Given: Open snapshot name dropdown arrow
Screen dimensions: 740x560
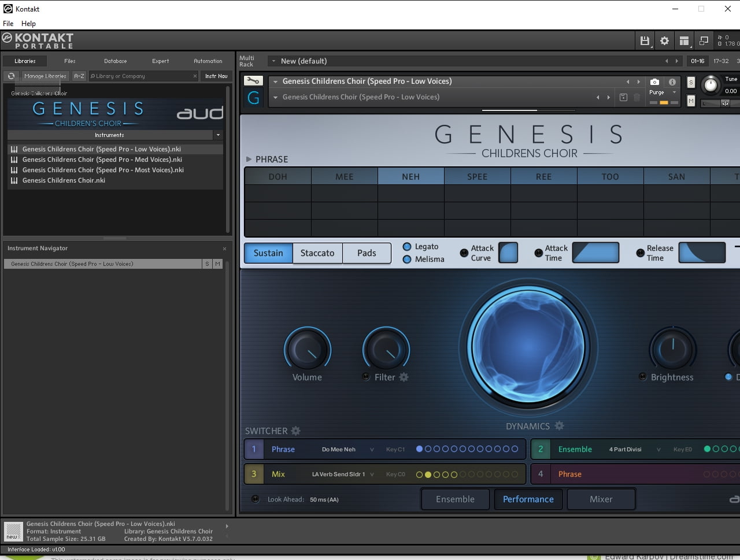Looking at the screenshot, I should [x=276, y=97].
